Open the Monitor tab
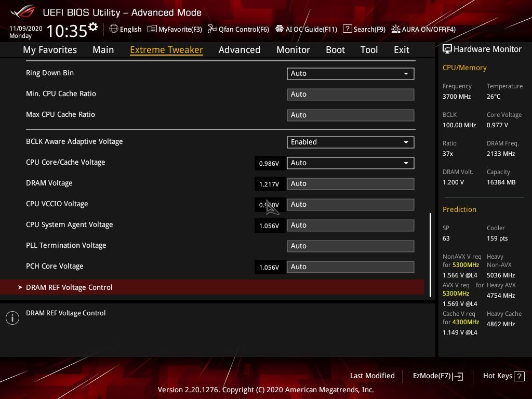Screen dimensions: 532x399 pos(293,50)
